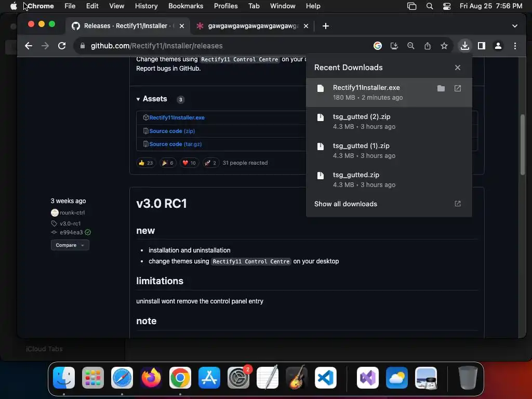This screenshot has width=532, height=399.
Task: Open the Google icon in address bar
Action: (x=378, y=46)
